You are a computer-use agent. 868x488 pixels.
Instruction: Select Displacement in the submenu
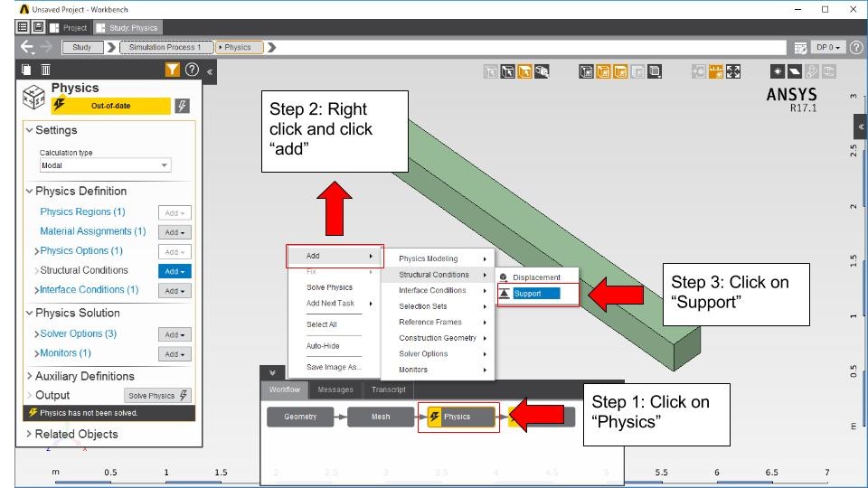point(537,277)
